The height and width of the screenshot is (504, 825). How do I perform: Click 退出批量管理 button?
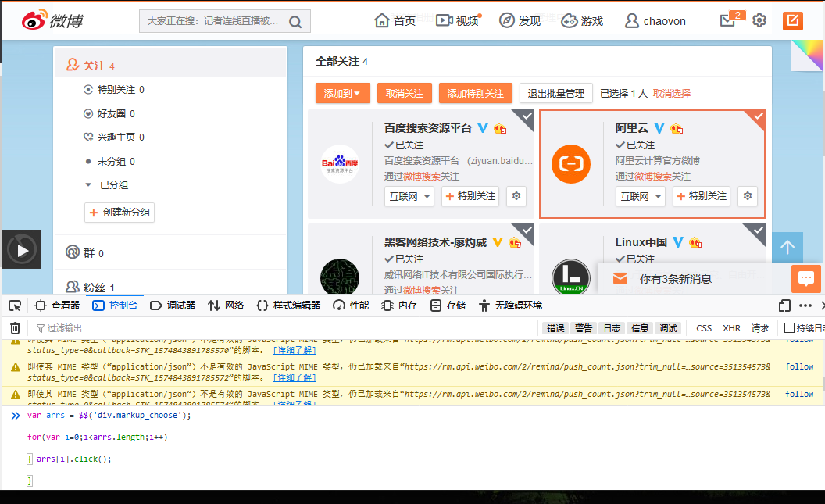[556, 94]
